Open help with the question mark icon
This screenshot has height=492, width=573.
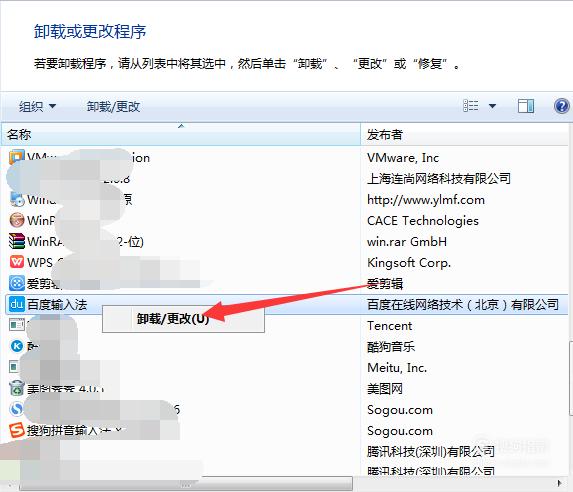[561, 106]
